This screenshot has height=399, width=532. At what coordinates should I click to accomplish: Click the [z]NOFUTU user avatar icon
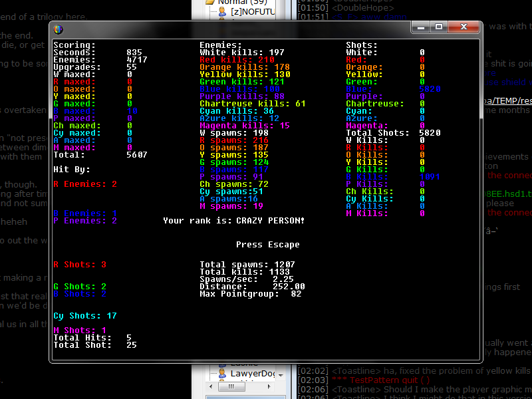point(223,11)
